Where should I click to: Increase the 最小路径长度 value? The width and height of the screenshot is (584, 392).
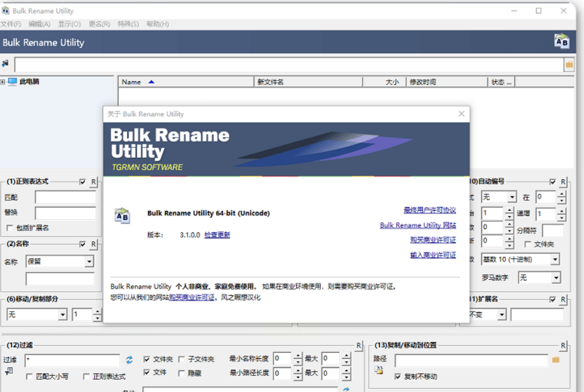tap(298, 370)
